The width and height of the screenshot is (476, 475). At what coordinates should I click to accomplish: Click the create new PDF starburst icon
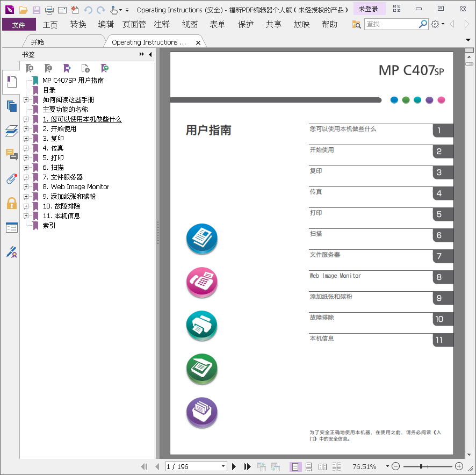click(x=75, y=10)
